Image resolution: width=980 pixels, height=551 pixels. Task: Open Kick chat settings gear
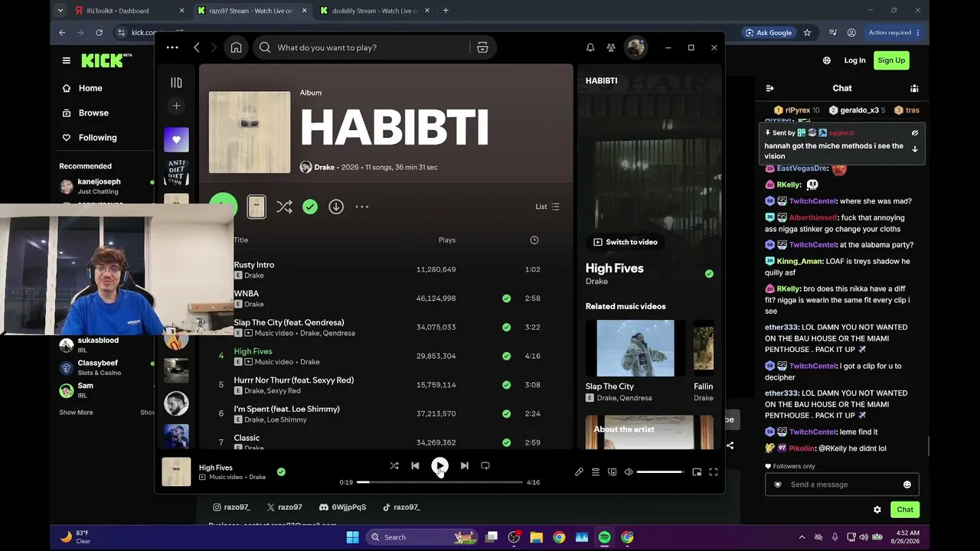pos(877,510)
